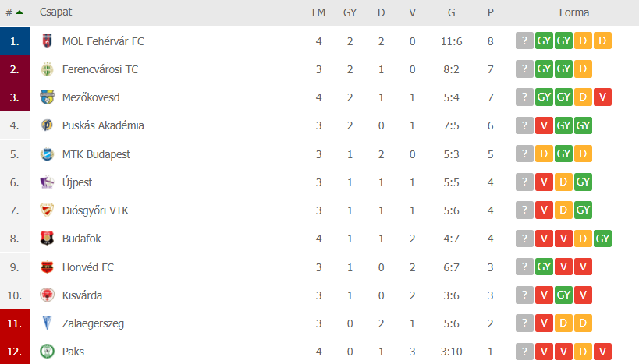Click the Kisvárda team name
This screenshot has height=364, width=639.
click(82, 295)
